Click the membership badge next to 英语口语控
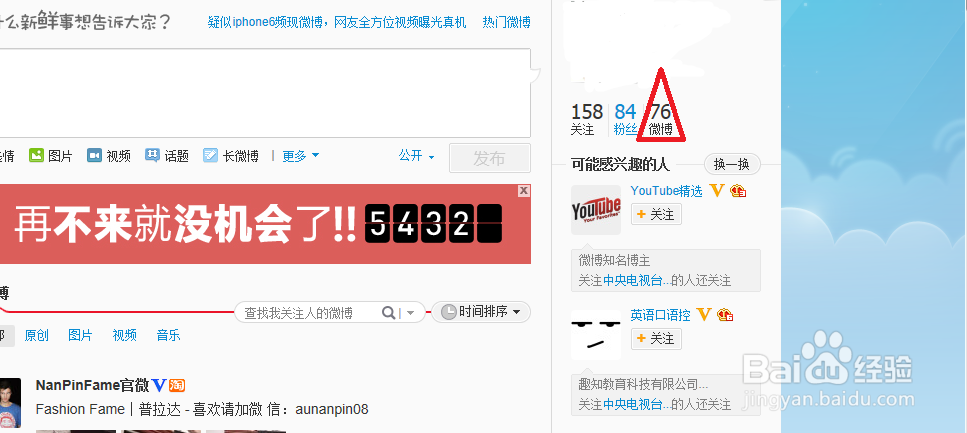 pos(725,315)
